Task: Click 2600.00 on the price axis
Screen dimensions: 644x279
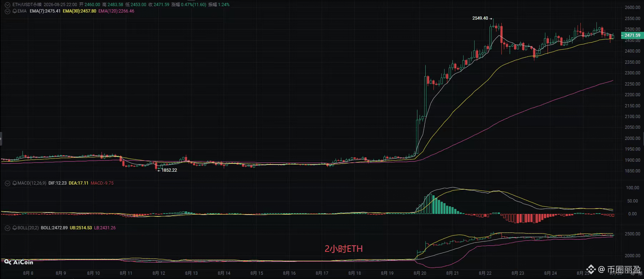Action: [x=633, y=8]
